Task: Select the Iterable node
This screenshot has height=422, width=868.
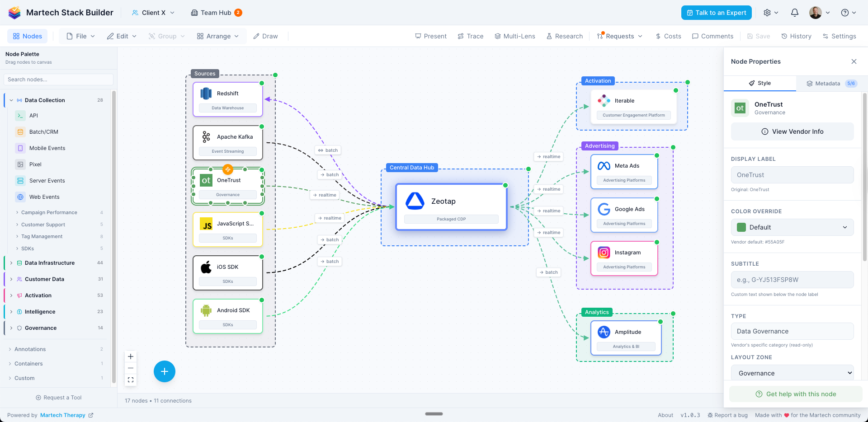Action: pos(634,107)
